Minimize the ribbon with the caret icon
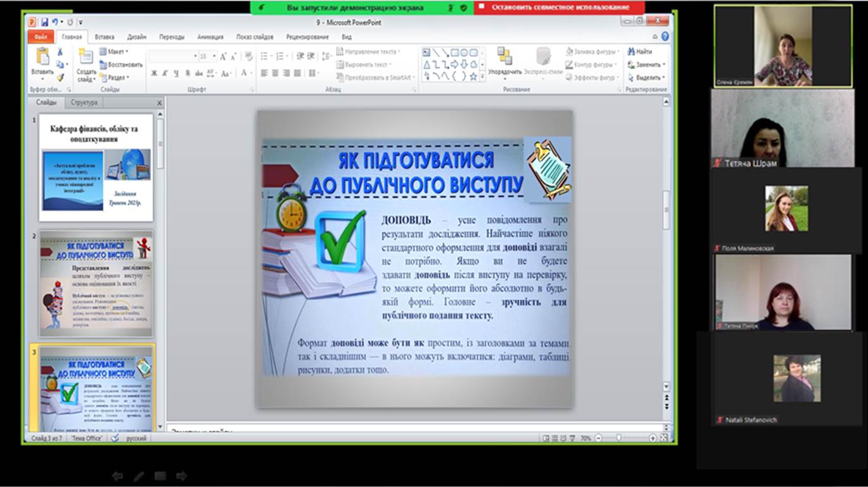The height and width of the screenshot is (487, 868). 656,37
